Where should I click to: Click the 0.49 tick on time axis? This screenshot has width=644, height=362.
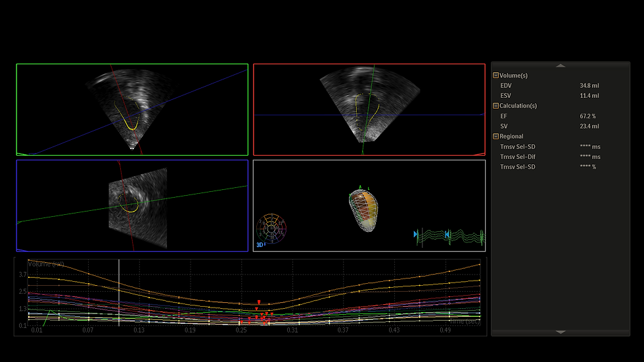tap(446, 330)
